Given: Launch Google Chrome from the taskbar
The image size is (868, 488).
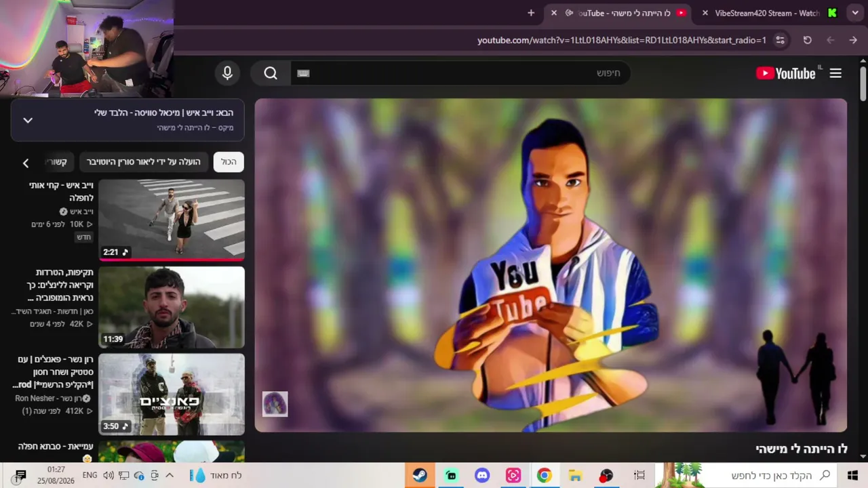Looking at the screenshot, I should (x=544, y=475).
